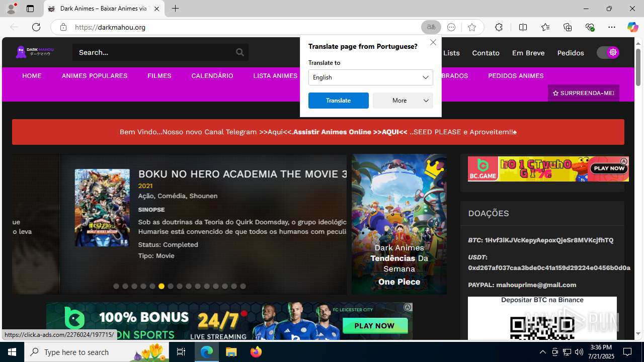The width and height of the screenshot is (644, 362).
Task: Open LISTA ANIMES navigation item
Action: tap(275, 76)
